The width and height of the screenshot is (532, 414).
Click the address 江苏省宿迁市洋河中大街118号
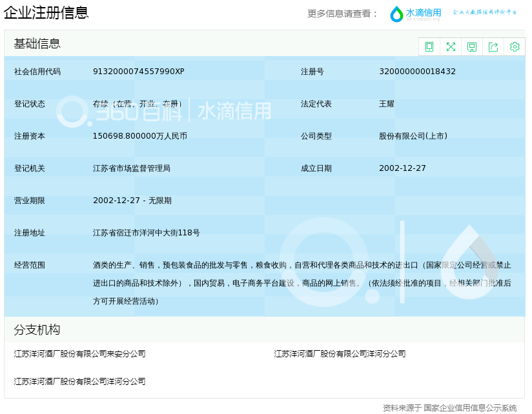(x=147, y=233)
